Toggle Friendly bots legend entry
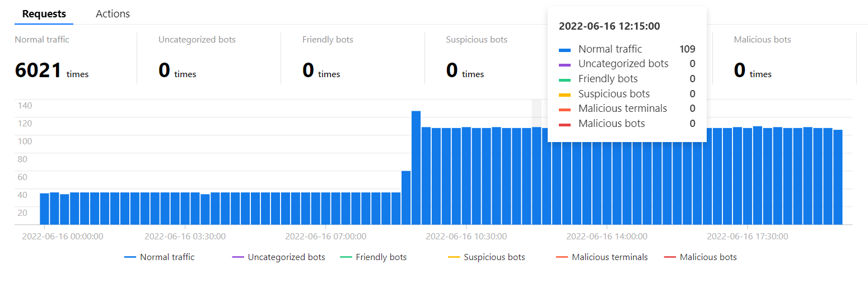Image resolution: width=868 pixels, height=283 pixels. [x=381, y=257]
